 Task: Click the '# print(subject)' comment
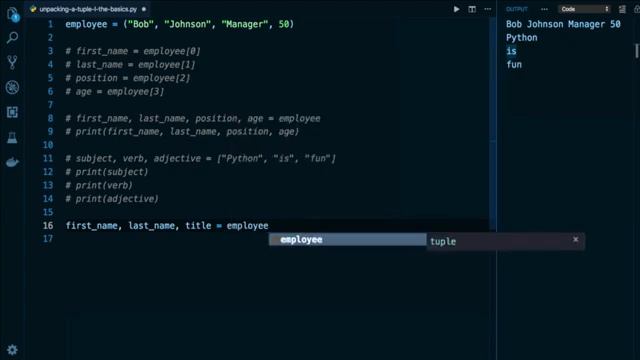[x=107, y=172]
